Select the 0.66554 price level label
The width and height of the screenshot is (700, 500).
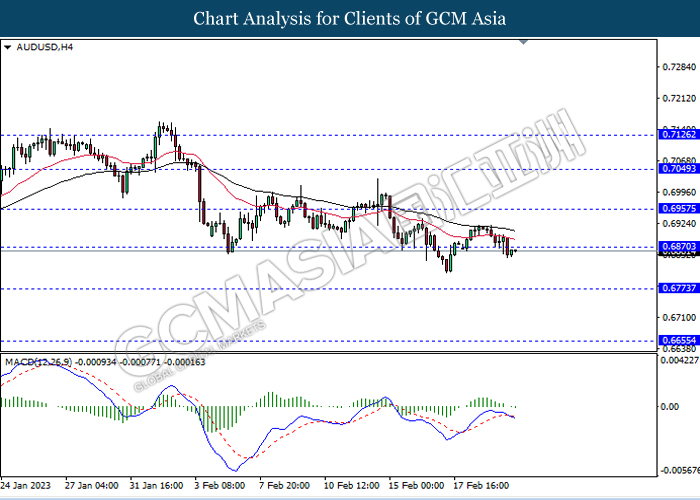point(679,340)
